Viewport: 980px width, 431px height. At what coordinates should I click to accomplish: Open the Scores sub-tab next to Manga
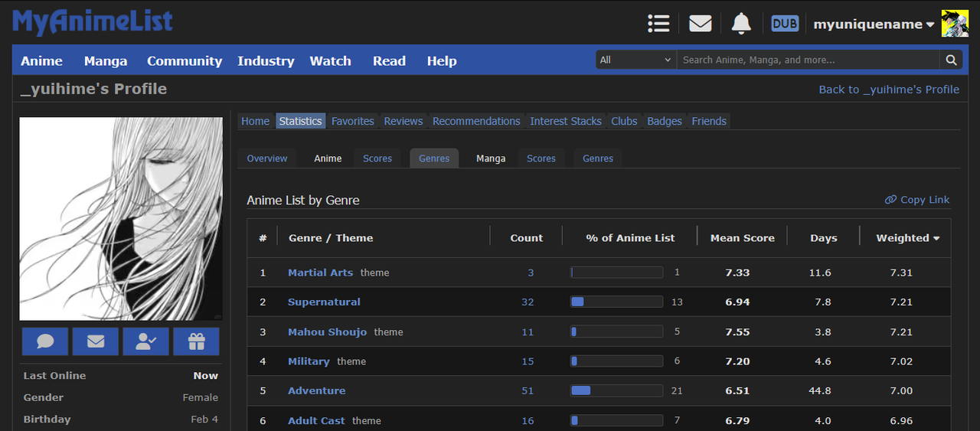541,158
